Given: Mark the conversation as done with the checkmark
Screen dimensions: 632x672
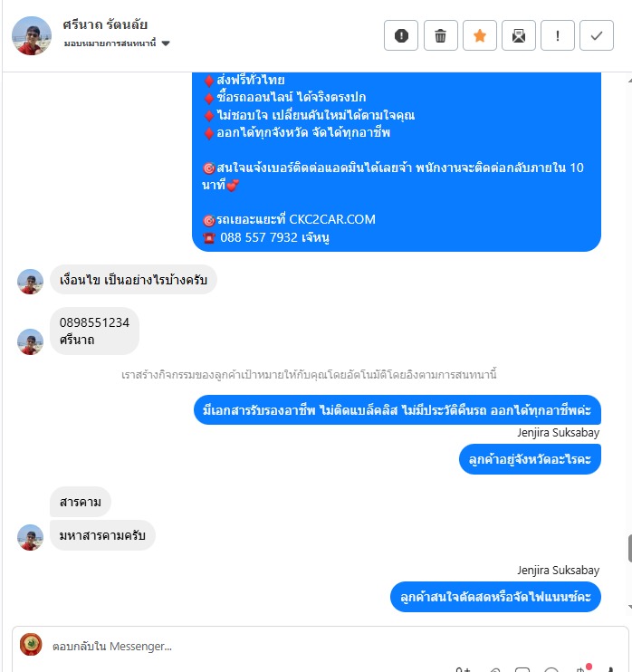Looking at the screenshot, I should 597,35.
